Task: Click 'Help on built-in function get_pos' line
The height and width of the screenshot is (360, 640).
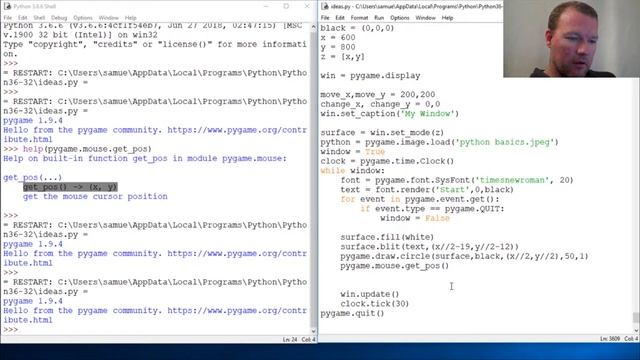Action: (145, 158)
